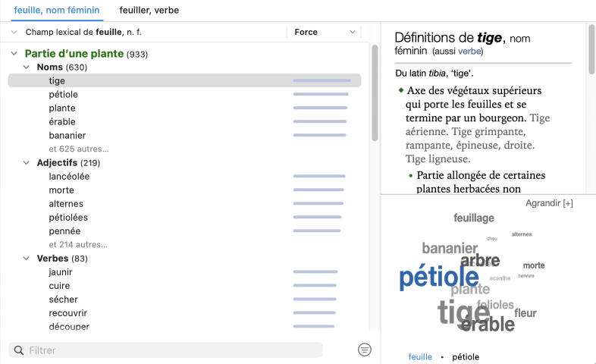Viewport: 596px width, 364px height.
Task: Show the 214 other adjectives
Action: point(78,245)
